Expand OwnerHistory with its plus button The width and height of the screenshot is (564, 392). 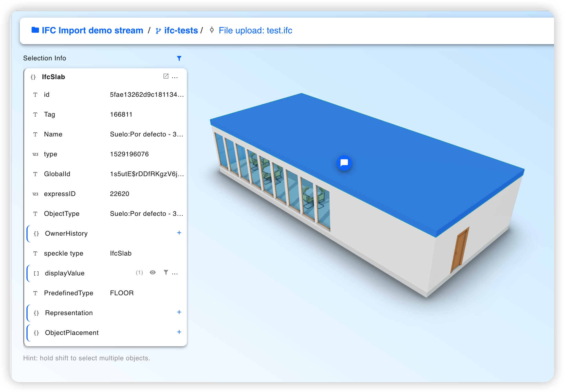pyautogui.click(x=179, y=233)
